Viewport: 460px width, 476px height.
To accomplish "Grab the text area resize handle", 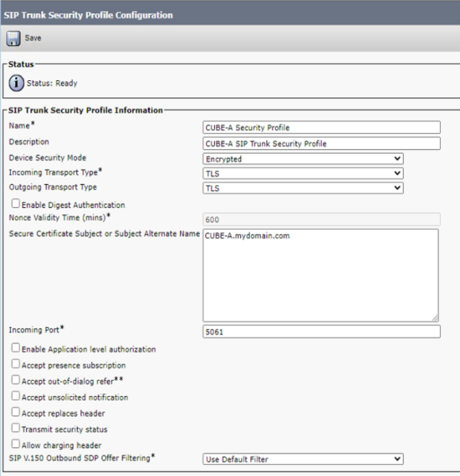I will click(x=435, y=318).
